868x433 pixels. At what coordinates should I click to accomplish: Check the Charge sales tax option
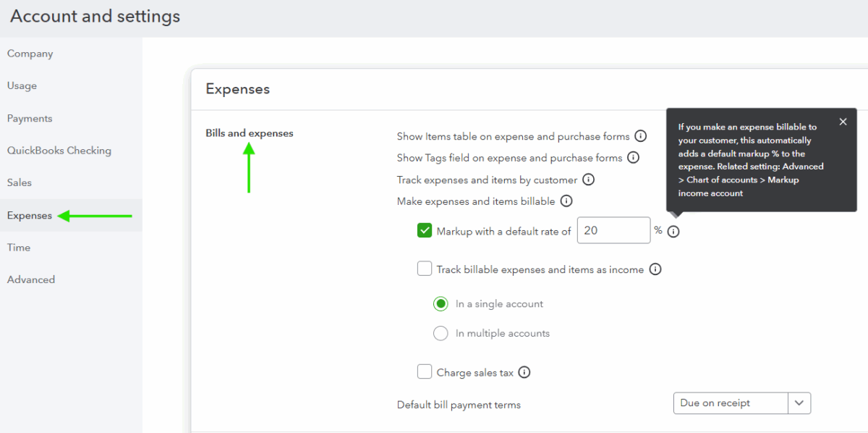pyautogui.click(x=425, y=371)
